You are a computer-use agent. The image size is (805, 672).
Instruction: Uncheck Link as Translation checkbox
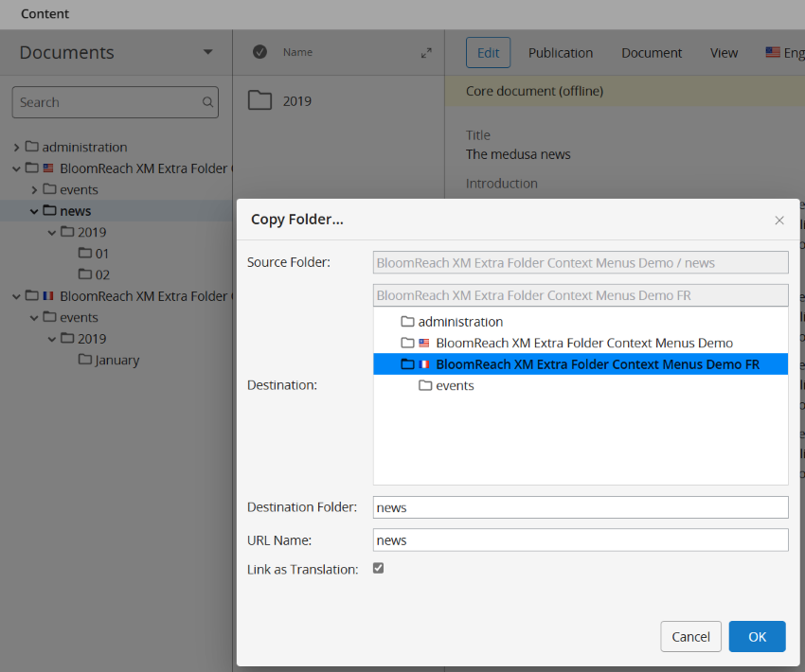379,568
